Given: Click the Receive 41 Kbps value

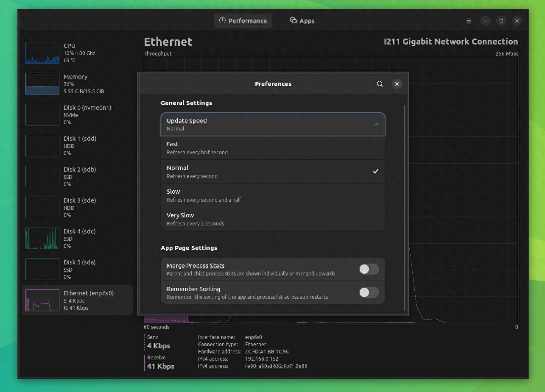Looking at the screenshot, I should [161, 366].
